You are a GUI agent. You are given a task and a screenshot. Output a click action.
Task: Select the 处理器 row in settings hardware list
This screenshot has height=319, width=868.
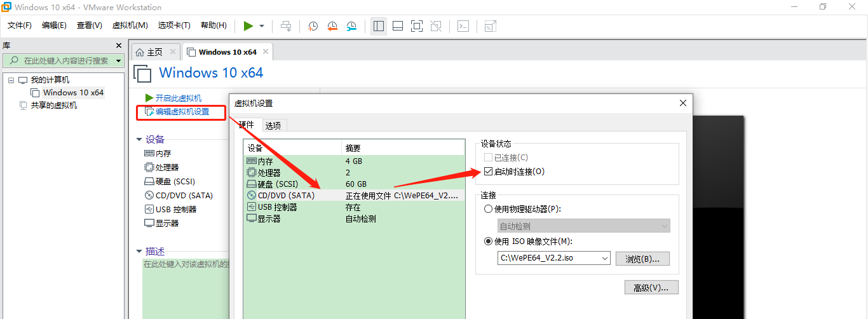(354, 173)
